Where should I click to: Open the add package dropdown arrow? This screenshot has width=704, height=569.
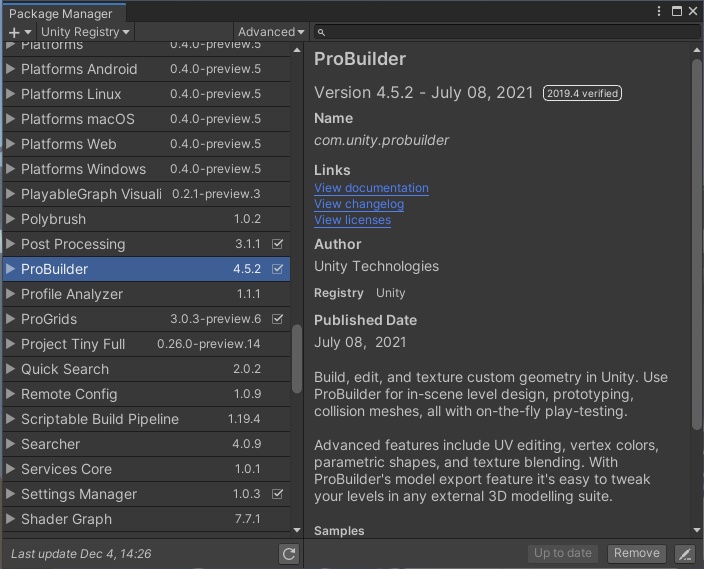(x=28, y=32)
